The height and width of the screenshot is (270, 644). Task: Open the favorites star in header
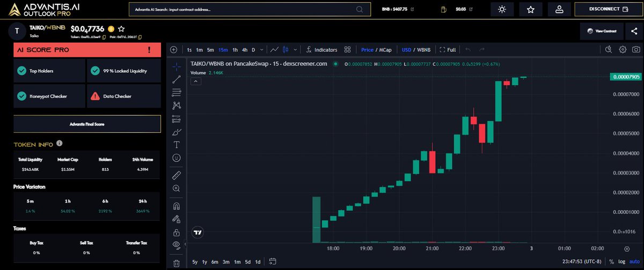pos(531,9)
